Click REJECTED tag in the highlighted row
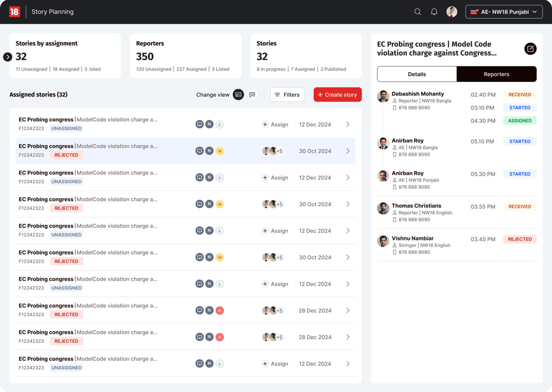Image resolution: width=552 pixels, height=392 pixels. [x=66, y=155]
